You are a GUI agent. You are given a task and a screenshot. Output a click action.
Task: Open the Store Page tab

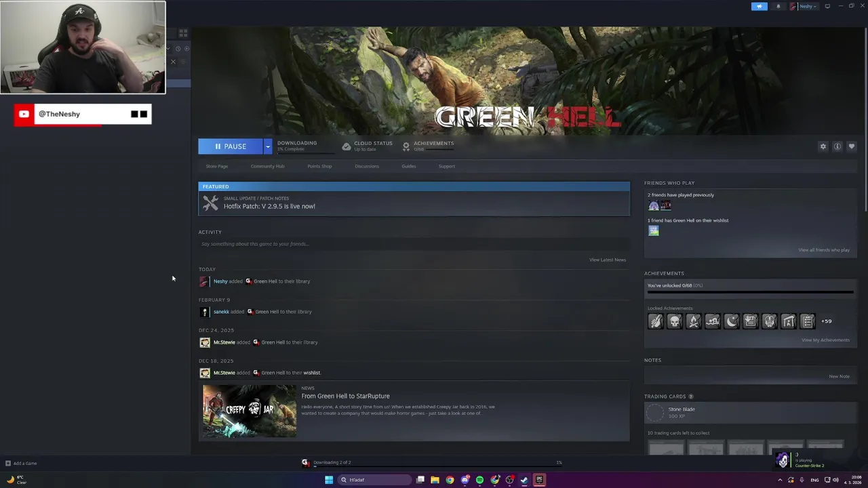tap(217, 166)
